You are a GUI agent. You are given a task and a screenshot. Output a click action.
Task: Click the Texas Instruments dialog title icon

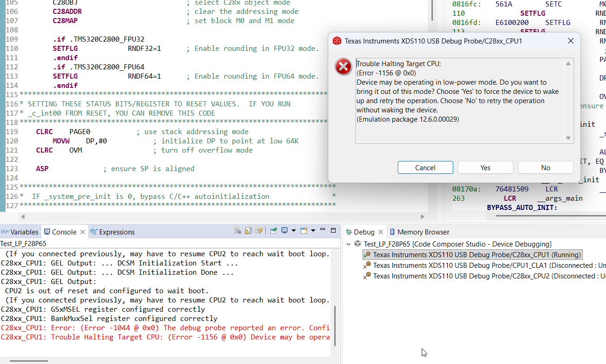tap(337, 41)
